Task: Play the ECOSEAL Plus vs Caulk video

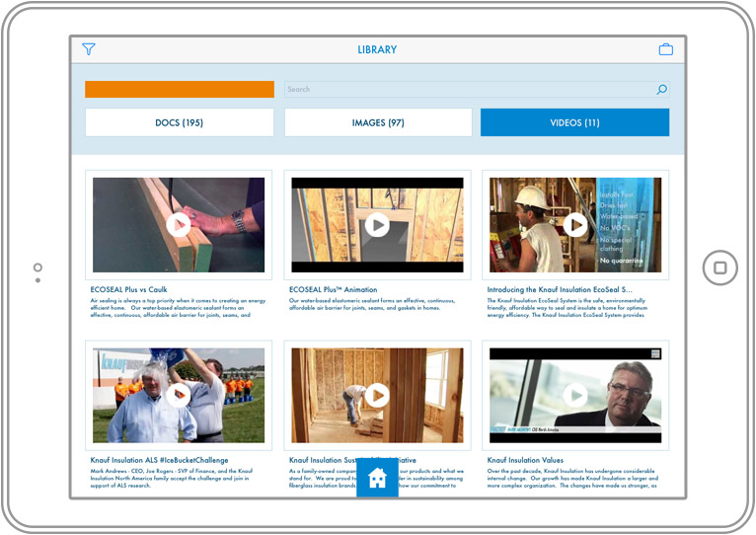Action: click(179, 225)
